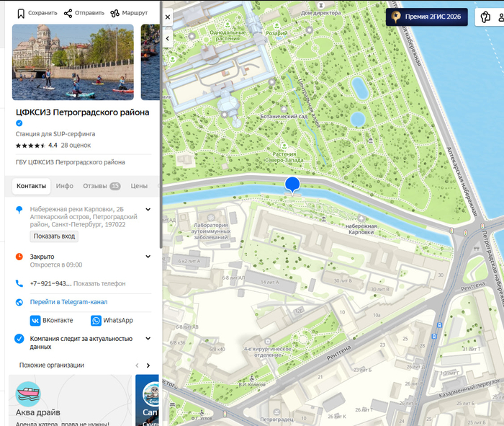Expand the address details chevron

pos(148,209)
